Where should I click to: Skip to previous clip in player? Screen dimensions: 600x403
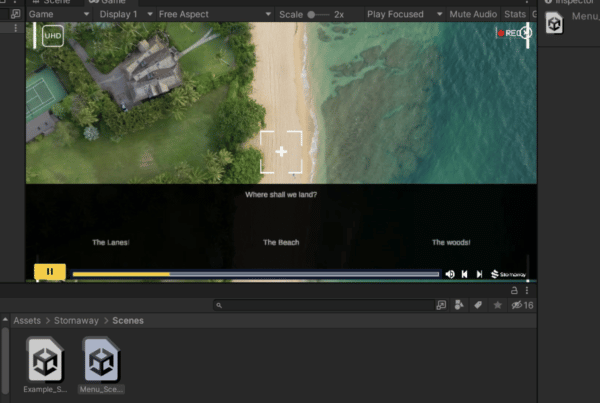(x=465, y=274)
